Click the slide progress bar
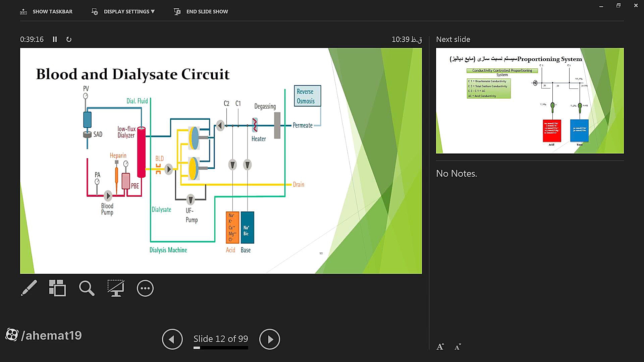Image resolution: width=644 pixels, height=362 pixels. [221, 348]
